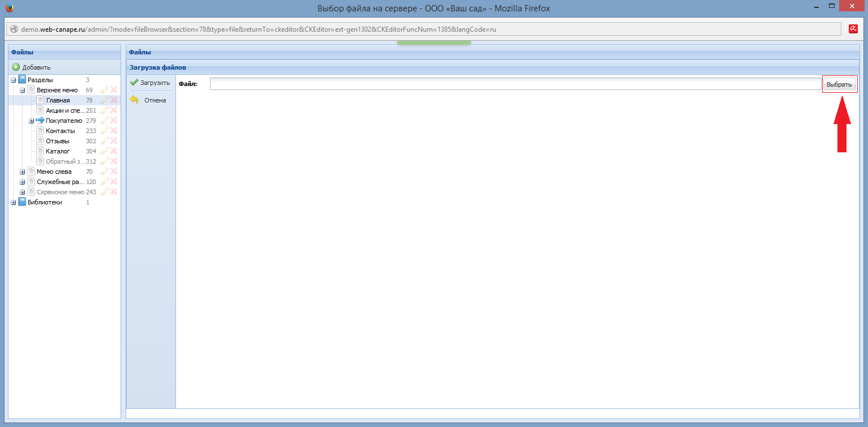Click the pencil edit icon for Меню слева
Screen dimensions: 868x427
(x=104, y=172)
